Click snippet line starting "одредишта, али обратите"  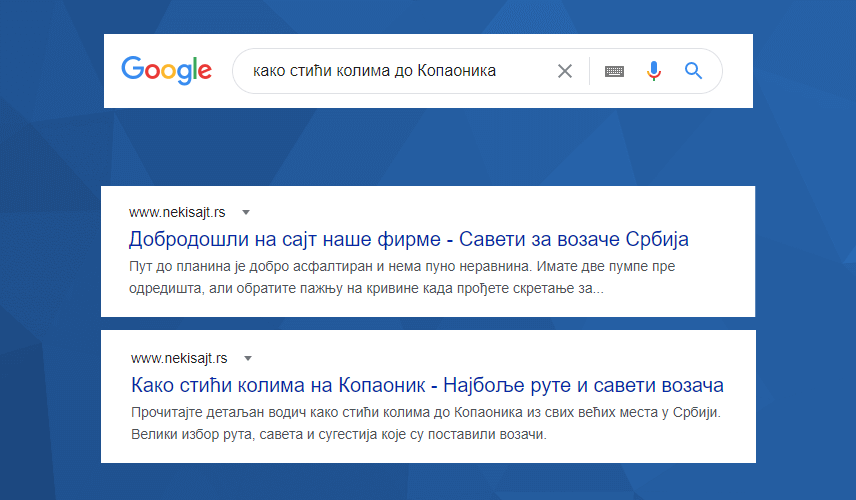[366, 289]
